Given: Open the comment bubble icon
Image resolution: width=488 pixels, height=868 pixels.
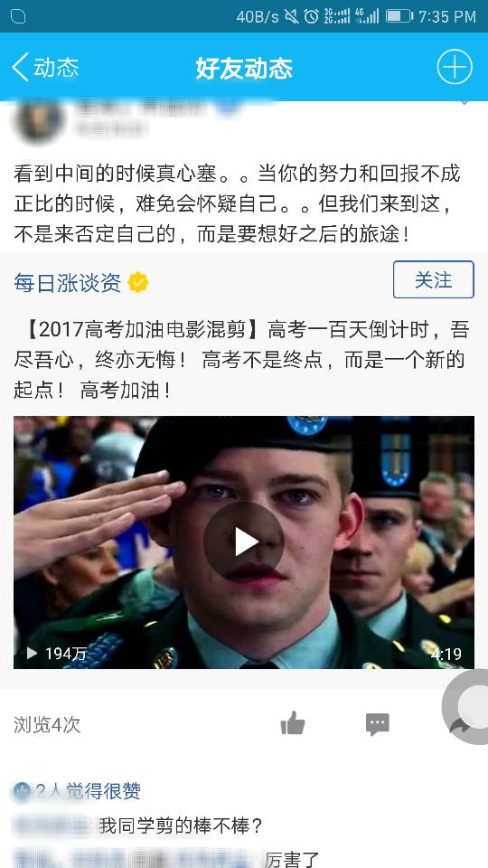Looking at the screenshot, I should [378, 724].
